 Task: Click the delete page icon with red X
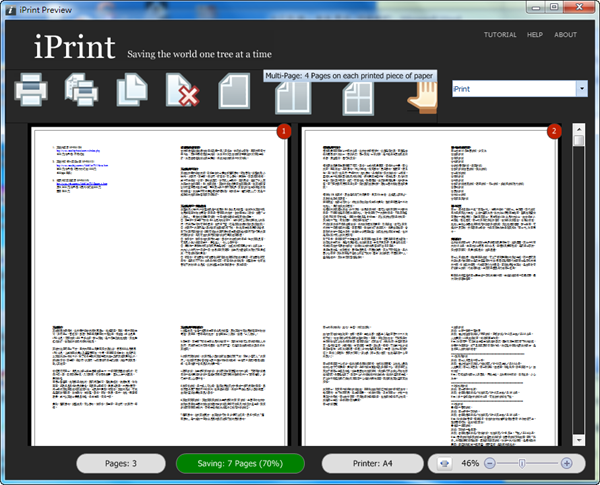[x=183, y=90]
